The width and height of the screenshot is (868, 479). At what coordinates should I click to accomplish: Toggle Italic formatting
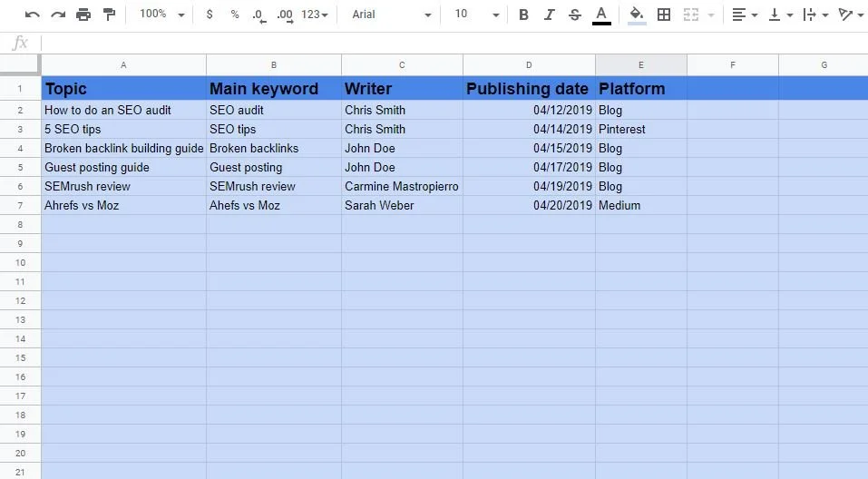click(549, 15)
